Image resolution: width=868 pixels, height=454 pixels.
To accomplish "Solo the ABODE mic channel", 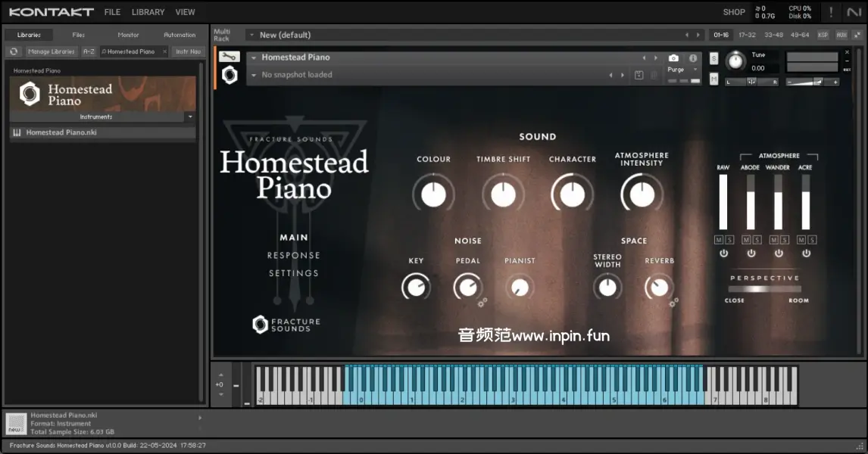I will pyautogui.click(x=757, y=240).
